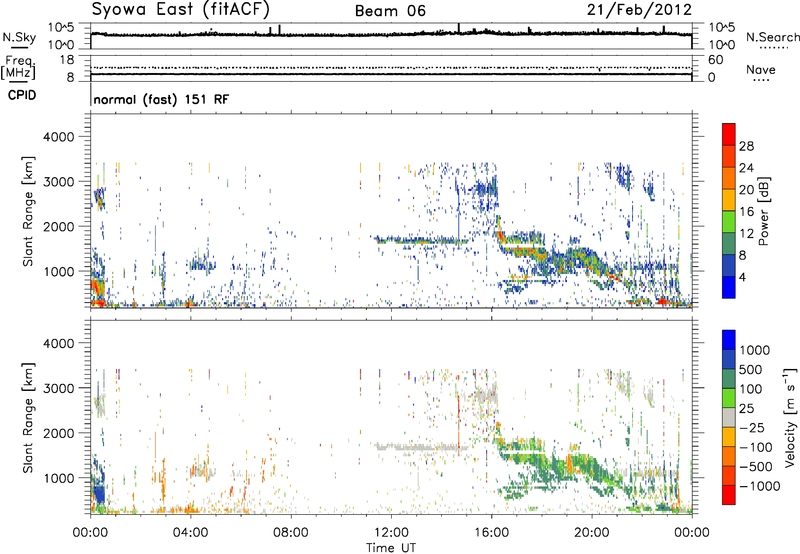Click the Velocity [m s-1] color bar
This screenshot has width=800, height=554.
pos(729,417)
